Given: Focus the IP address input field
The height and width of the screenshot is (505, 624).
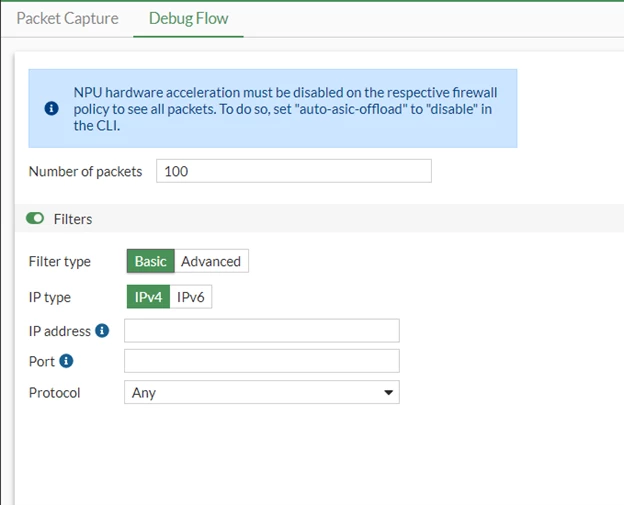Looking at the screenshot, I should point(262,331).
